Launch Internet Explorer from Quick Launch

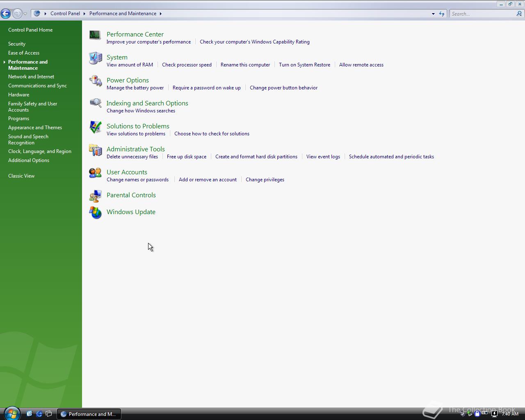[x=39, y=414]
